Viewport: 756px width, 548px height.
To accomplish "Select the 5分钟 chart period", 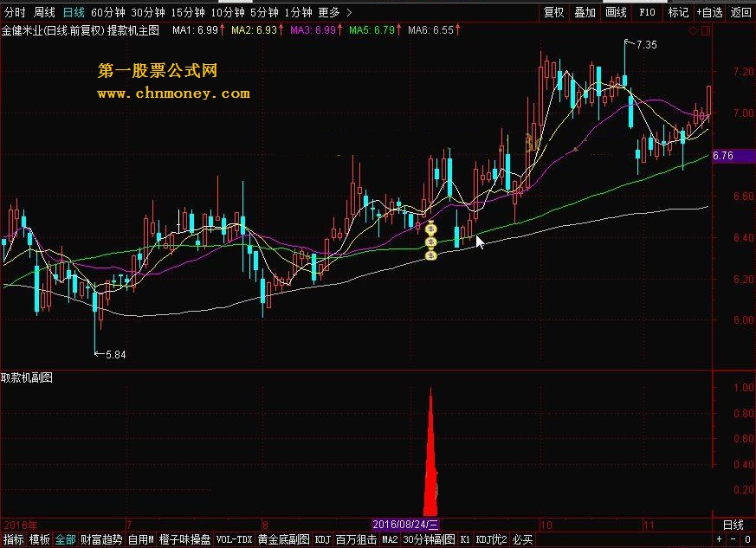I will (264, 12).
